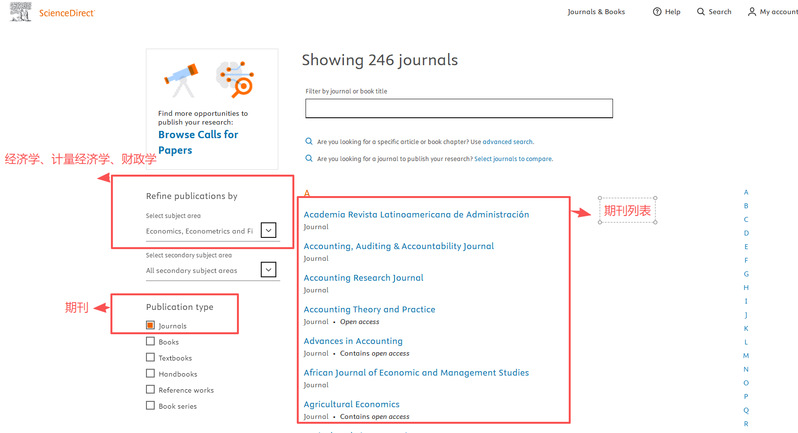
Task: Jump to letter M in alphabet index
Action: [745, 355]
